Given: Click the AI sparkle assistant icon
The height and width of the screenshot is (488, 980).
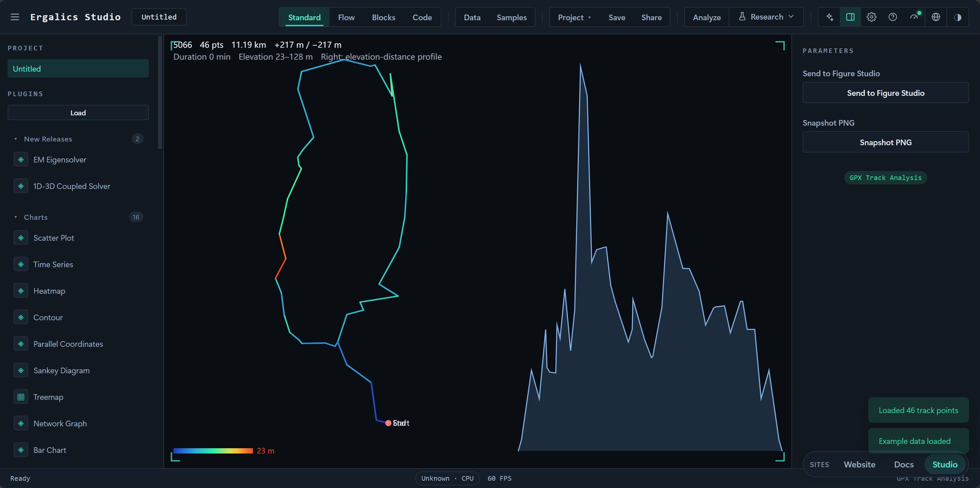Looking at the screenshot, I should click(830, 17).
